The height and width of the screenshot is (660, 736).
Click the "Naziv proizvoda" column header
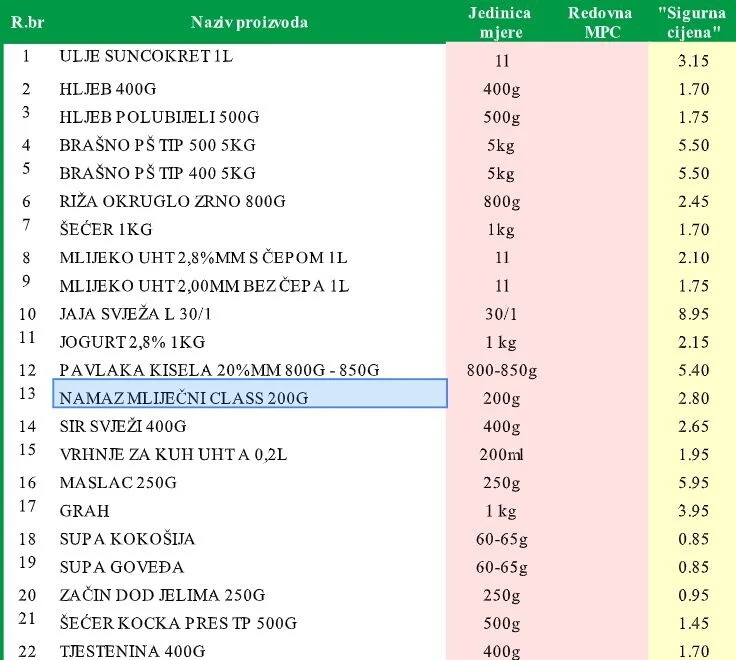[249, 22]
